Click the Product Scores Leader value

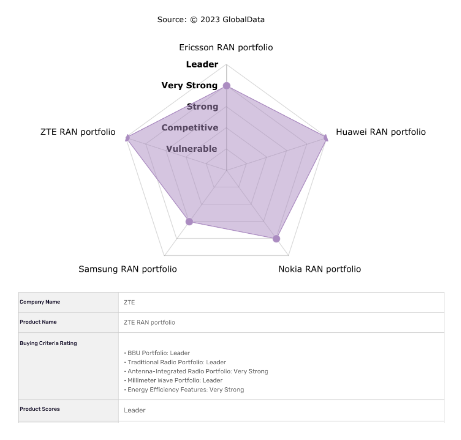click(x=135, y=410)
